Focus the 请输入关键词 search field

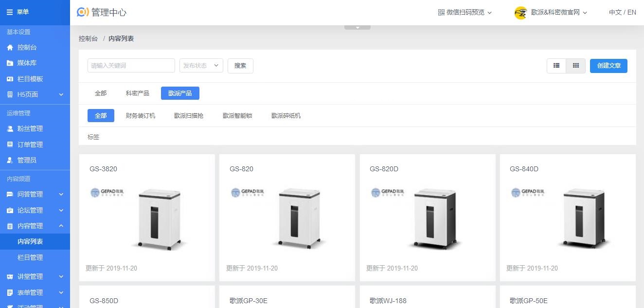pyautogui.click(x=131, y=66)
